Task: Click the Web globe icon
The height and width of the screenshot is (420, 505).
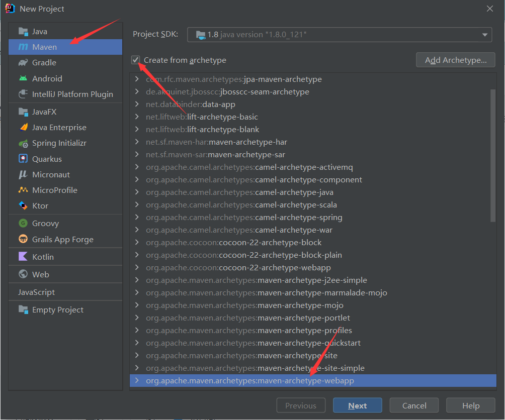Action: click(23, 274)
